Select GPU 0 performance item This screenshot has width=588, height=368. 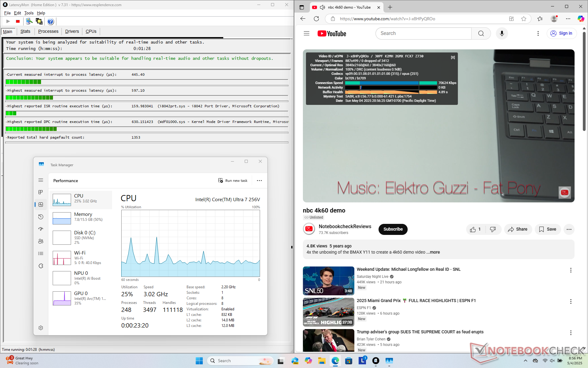click(81, 298)
